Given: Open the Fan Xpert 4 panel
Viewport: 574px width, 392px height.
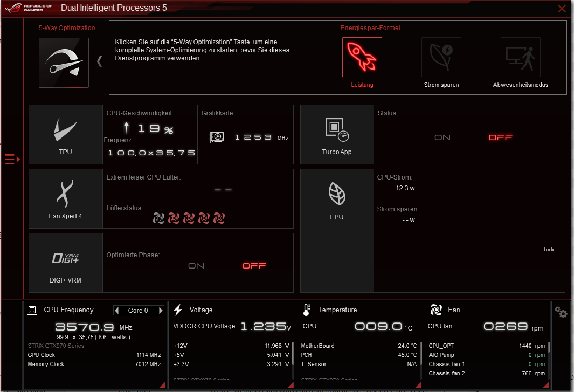Looking at the screenshot, I should [x=66, y=198].
